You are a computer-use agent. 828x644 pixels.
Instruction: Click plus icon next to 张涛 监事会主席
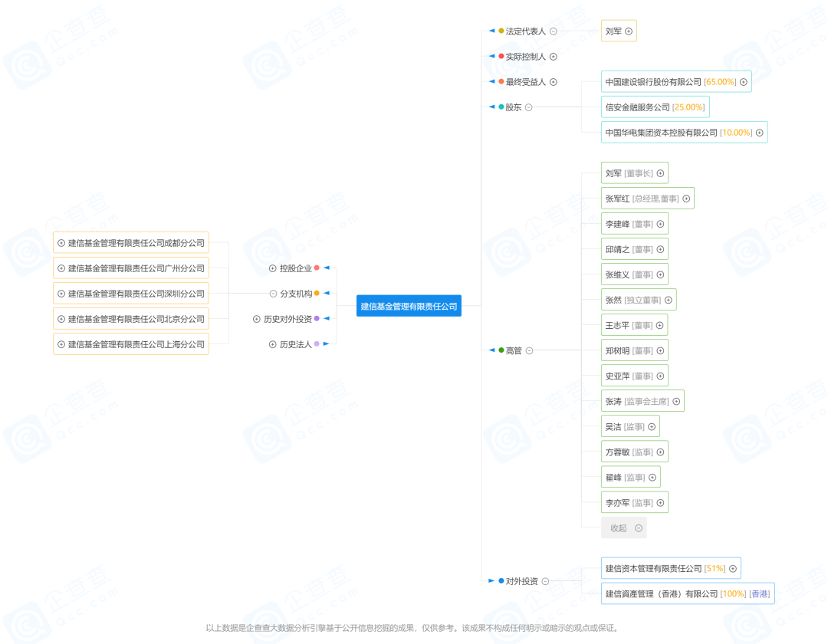[676, 401]
